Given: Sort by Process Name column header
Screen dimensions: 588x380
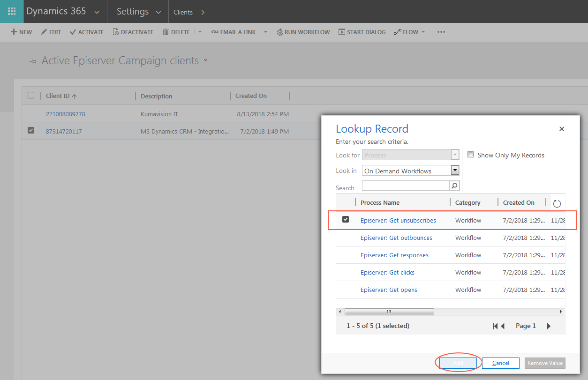Looking at the screenshot, I should tap(380, 202).
